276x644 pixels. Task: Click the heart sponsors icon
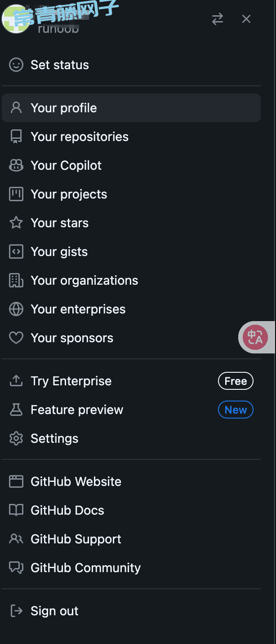pyautogui.click(x=16, y=338)
